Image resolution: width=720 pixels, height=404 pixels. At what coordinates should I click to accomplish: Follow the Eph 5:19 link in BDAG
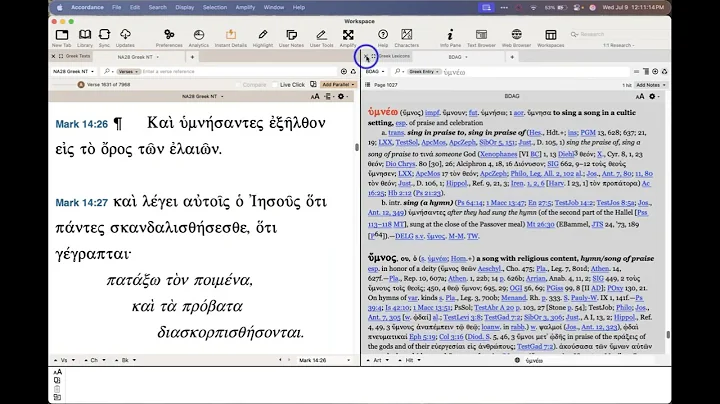422,337
